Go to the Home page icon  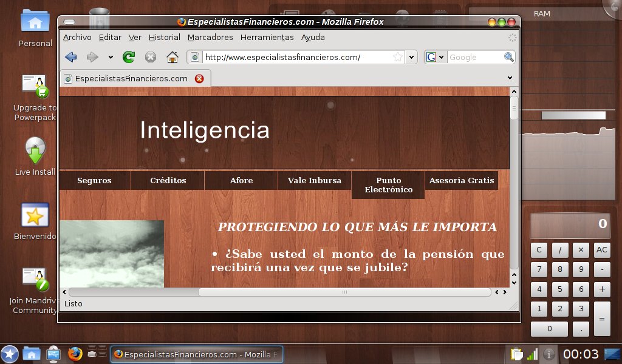tap(172, 57)
